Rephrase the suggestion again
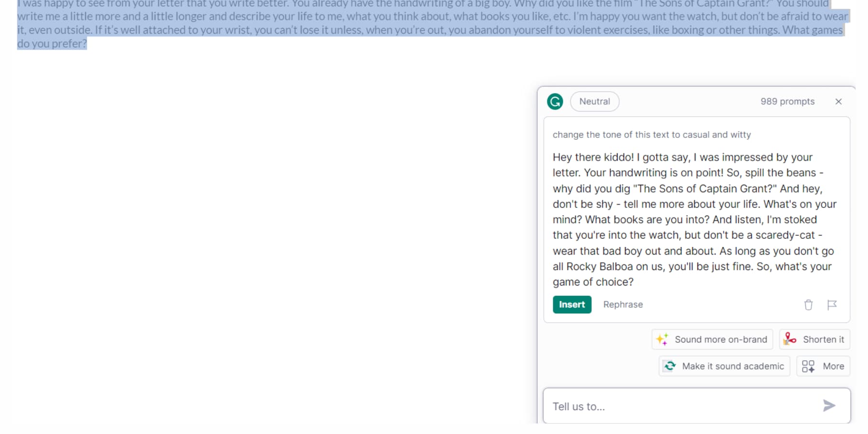Image resolution: width=868 pixels, height=434 pixels. pyautogui.click(x=623, y=304)
